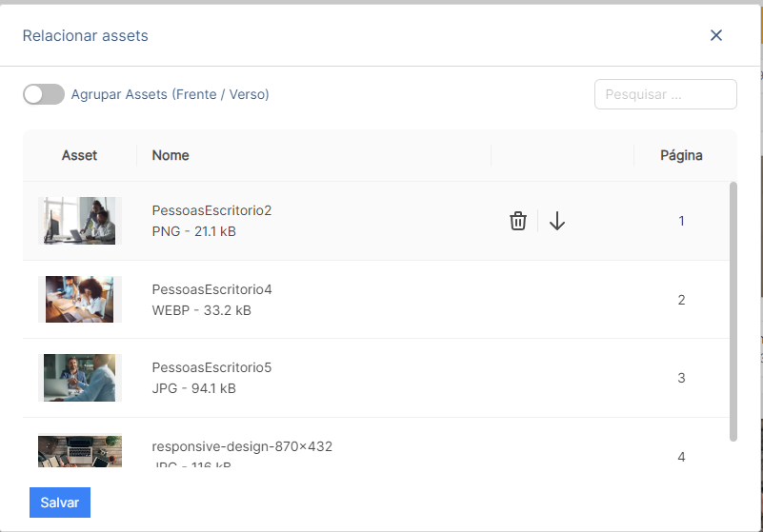Select the PessoasEscritorio5 name text

click(211, 367)
